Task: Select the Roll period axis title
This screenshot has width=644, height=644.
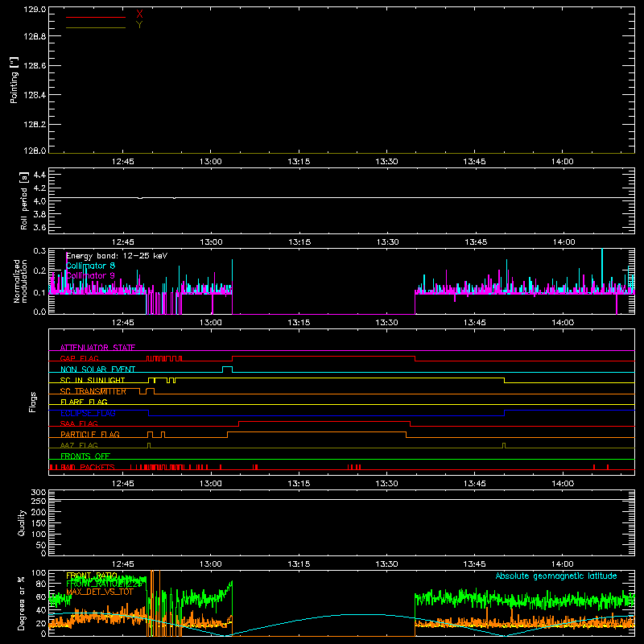Action: pos(23,200)
